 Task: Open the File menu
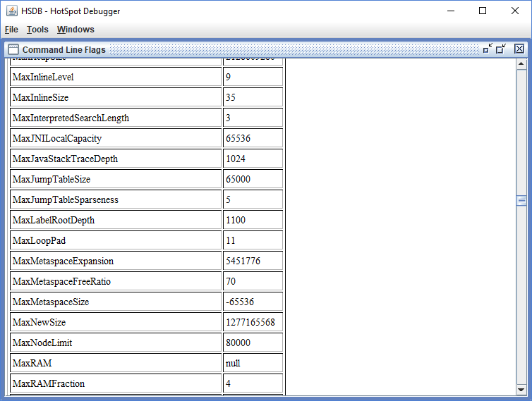click(11, 30)
